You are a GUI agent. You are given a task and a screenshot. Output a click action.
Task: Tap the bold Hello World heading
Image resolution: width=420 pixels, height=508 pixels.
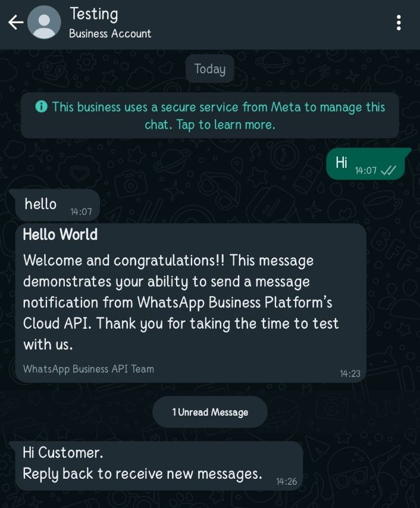[x=60, y=234]
